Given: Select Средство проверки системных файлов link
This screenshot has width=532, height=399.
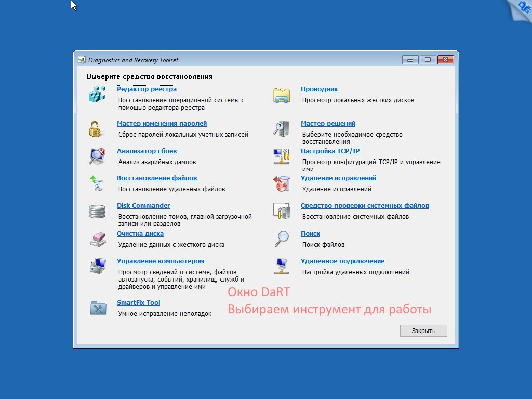Looking at the screenshot, I should tap(365, 206).
